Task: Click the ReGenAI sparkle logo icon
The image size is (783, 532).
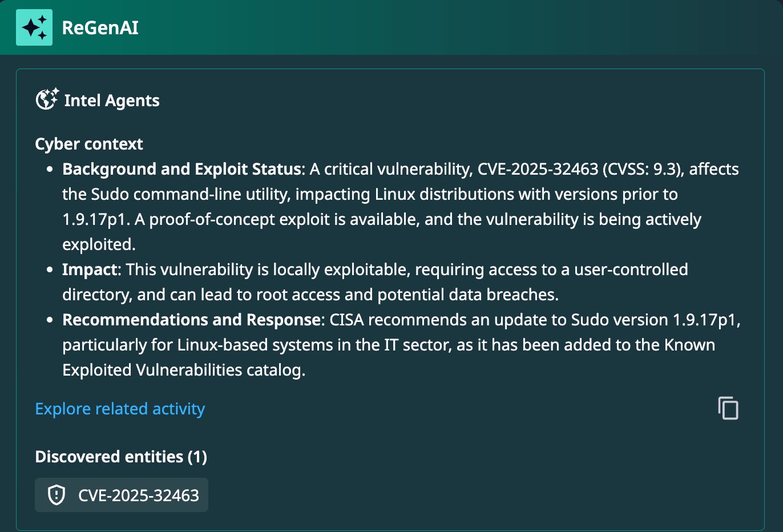Action: click(x=34, y=27)
